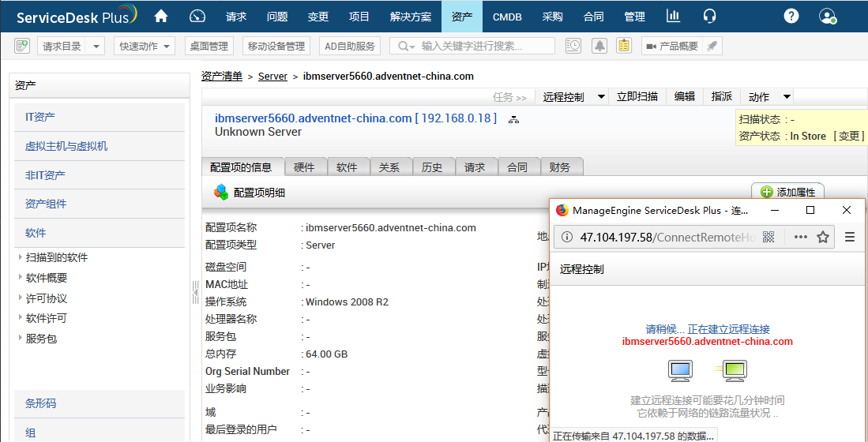The width and height of the screenshot is (868, 442).
Task: Switch to the 硬件 tab
Action: point(306,167)
